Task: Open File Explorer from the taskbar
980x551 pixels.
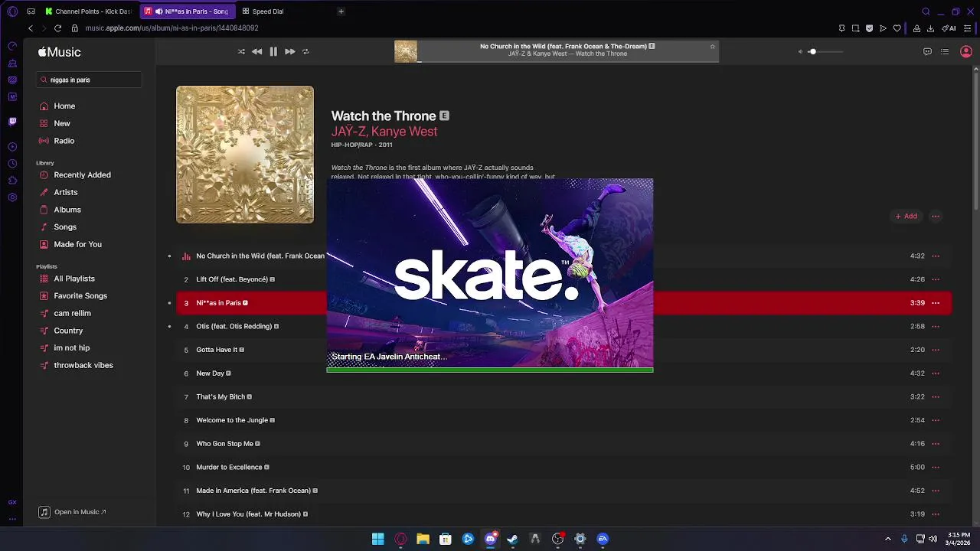Action: (x=423, y=539)
